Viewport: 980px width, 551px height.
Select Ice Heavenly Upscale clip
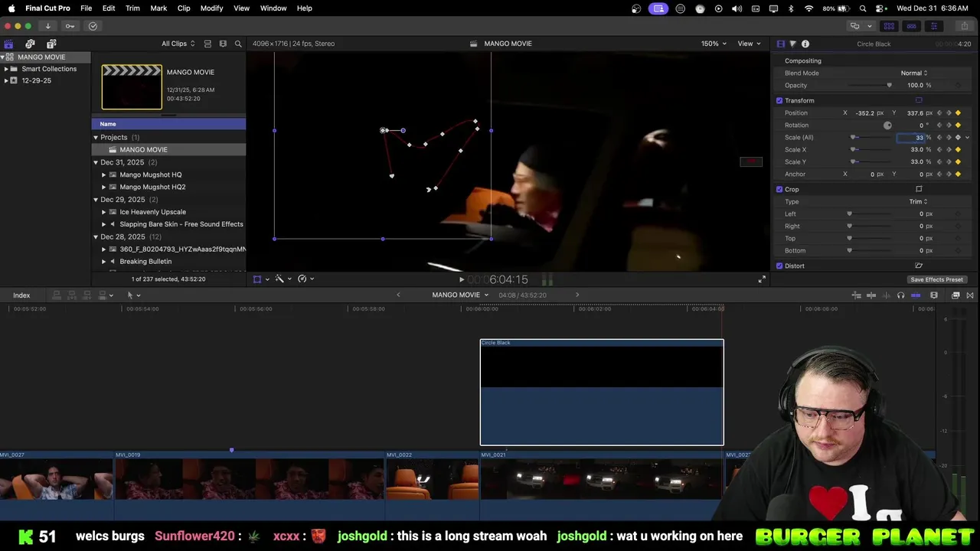coord(152,212)
